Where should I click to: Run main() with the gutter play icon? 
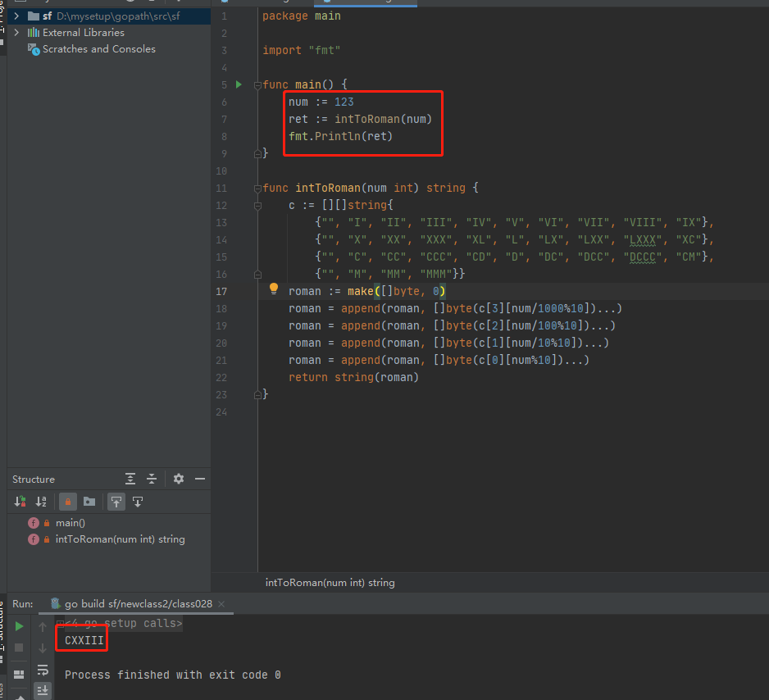click(x=239, y=84)
